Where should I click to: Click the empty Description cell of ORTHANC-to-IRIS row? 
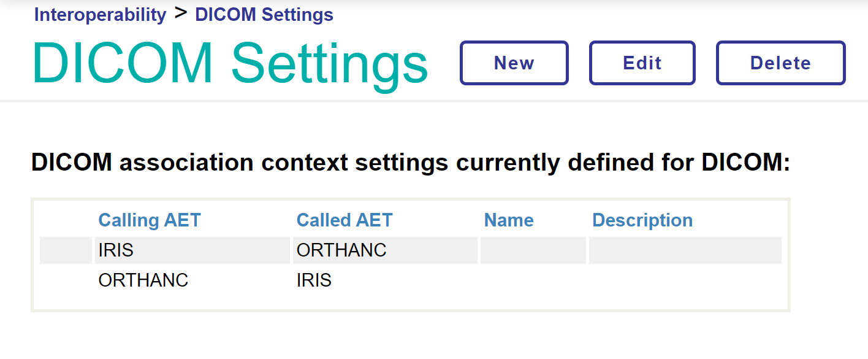pos(685,280)
